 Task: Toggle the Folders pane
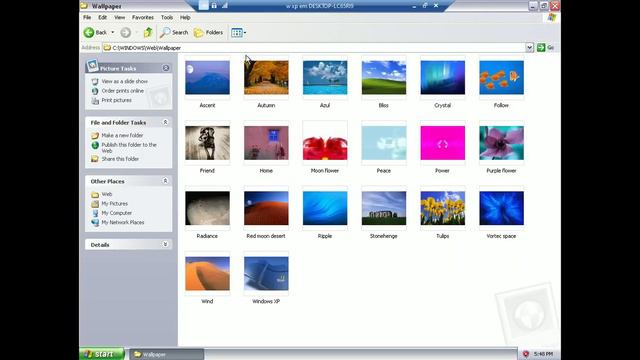[x=208, y=32]
